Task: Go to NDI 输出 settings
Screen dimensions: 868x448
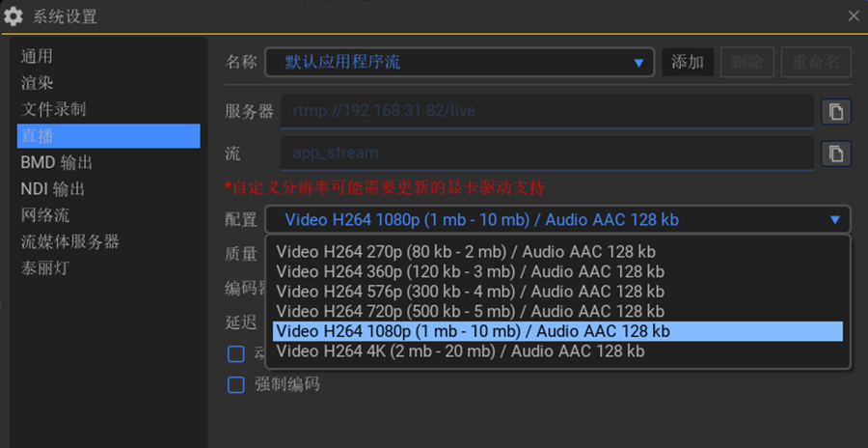Action: point(53,189)
